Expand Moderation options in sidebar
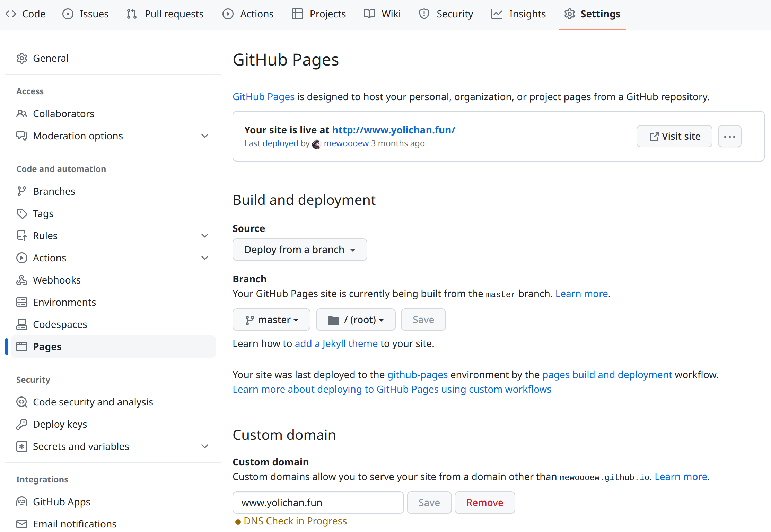Viewport: 771px width, 532px height. pos(205,136)
